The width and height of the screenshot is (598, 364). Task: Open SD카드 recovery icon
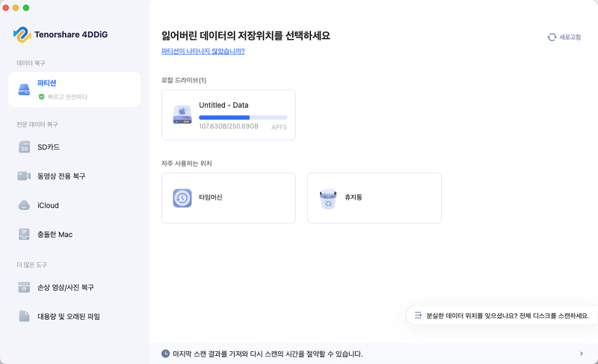pos(25,147)
